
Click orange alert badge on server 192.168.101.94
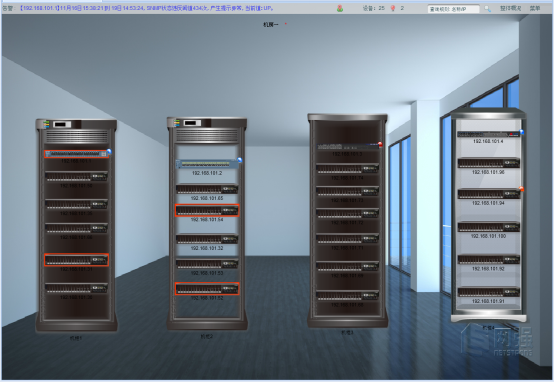click(x=521, y=189)
